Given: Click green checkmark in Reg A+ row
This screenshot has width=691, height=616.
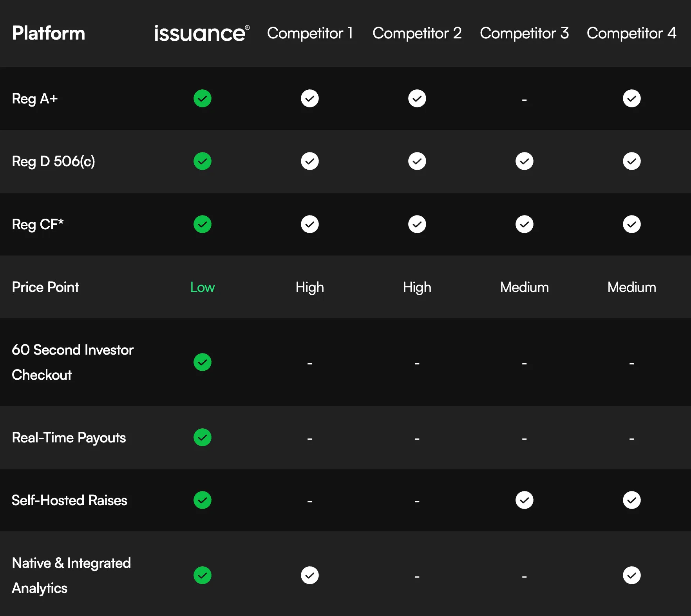Looking at the screenshot, I should 203,98.
